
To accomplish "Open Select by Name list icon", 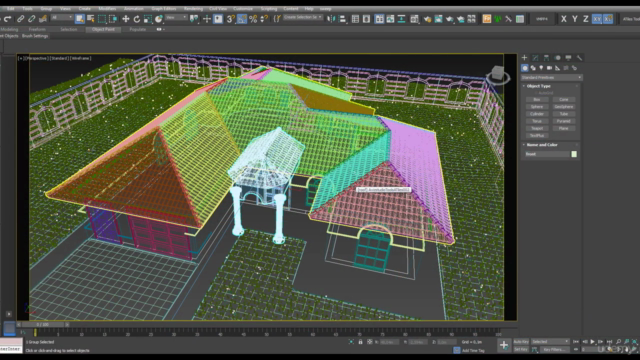I will (91, 19).
